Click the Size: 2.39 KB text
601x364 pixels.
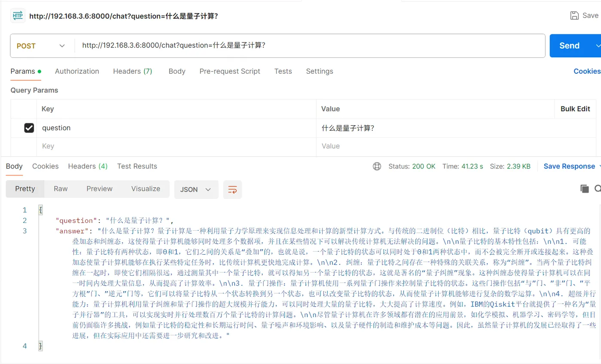[510, 166]
